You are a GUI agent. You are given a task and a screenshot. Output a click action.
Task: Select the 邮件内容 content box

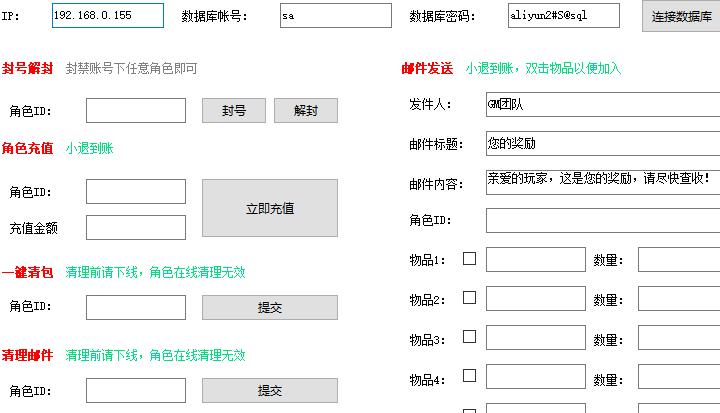tap(603, 182)
